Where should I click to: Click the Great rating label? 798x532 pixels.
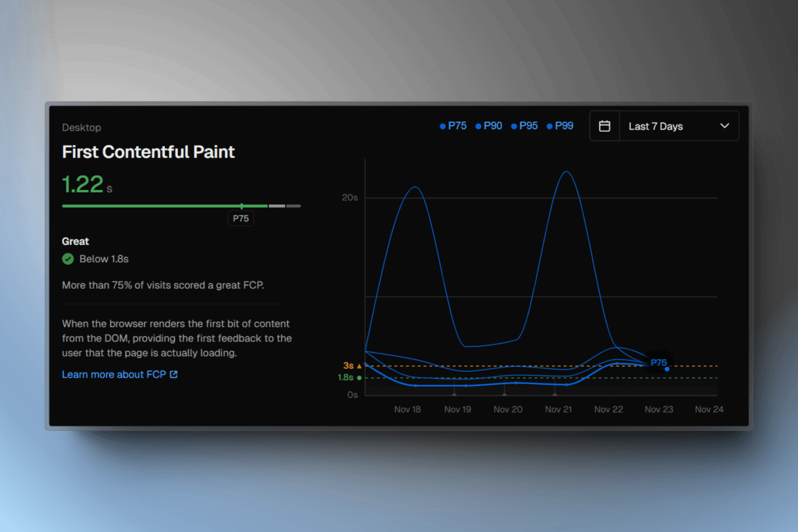point(75,241)
